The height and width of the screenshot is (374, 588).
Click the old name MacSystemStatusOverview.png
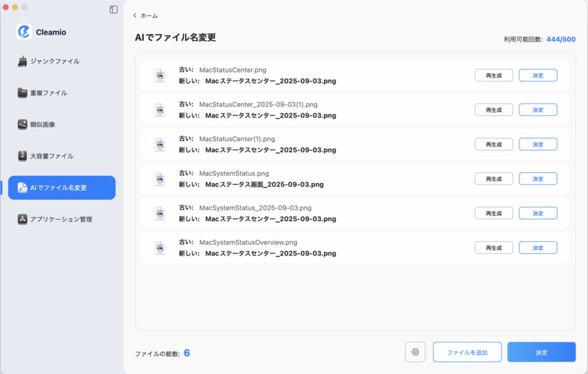click(248, 243)
